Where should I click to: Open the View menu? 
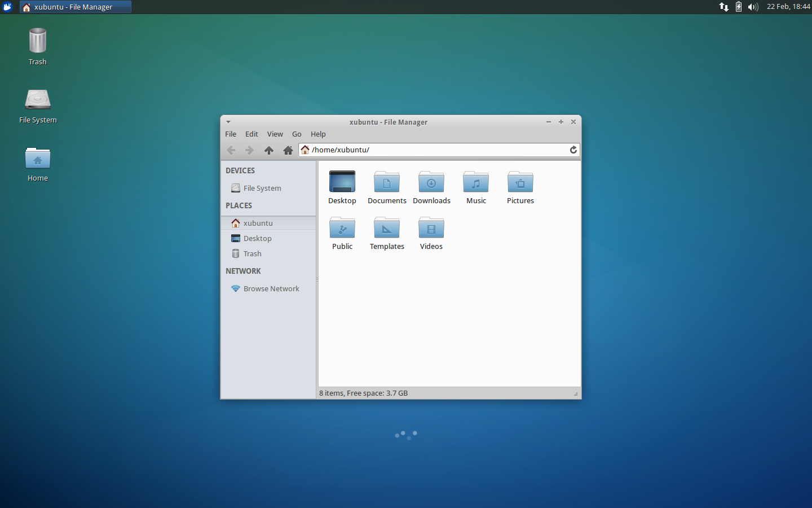[x=275, y=134]
